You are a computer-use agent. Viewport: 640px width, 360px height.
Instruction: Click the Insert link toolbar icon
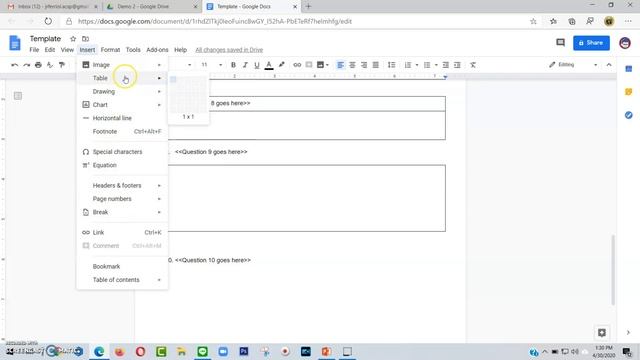297,65
